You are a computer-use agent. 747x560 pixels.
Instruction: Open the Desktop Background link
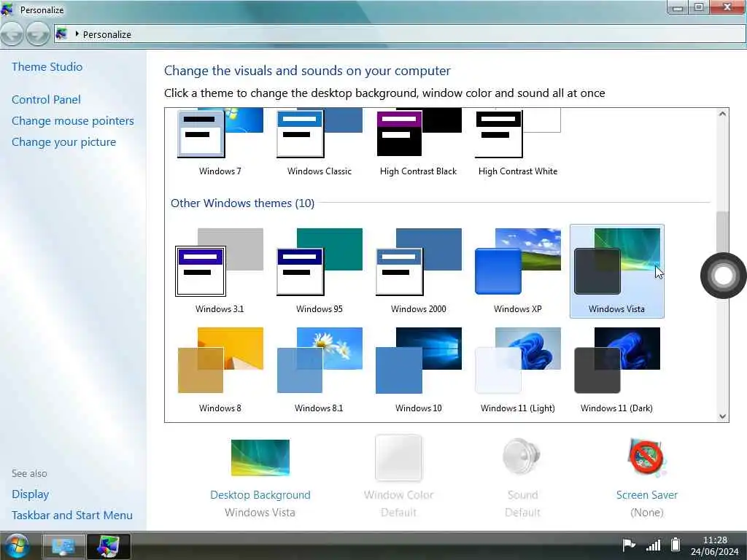click(260, 495)
